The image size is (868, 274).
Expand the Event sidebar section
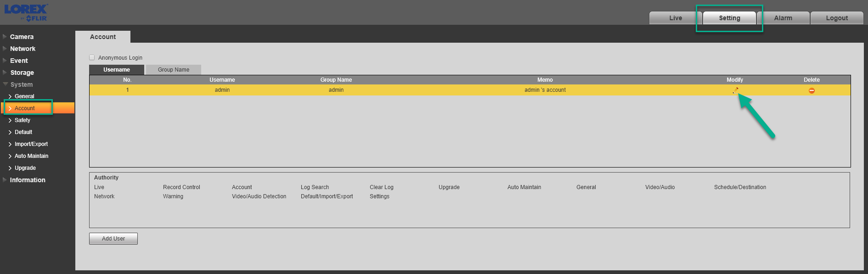point(19,61)
